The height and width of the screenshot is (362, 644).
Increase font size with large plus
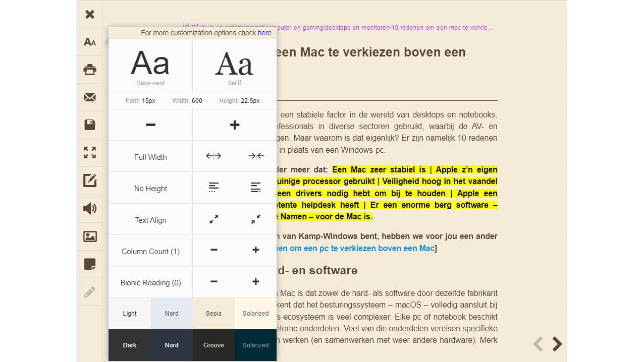coord(235,125)
